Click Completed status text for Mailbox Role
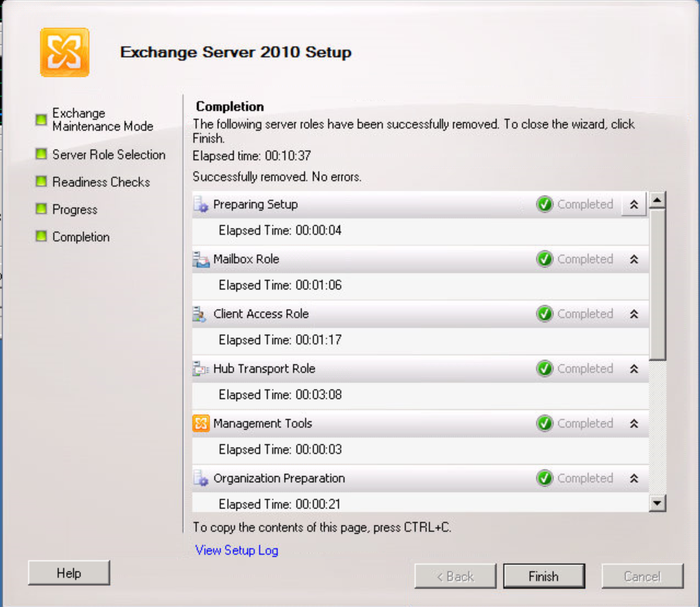The image size is (700, 607). 585,259
